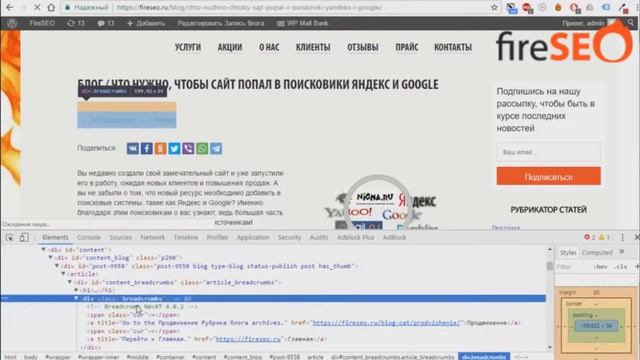Expand the h1 node
The height and width of the screenshot is (360, 640).
click(x=76, y=290)
